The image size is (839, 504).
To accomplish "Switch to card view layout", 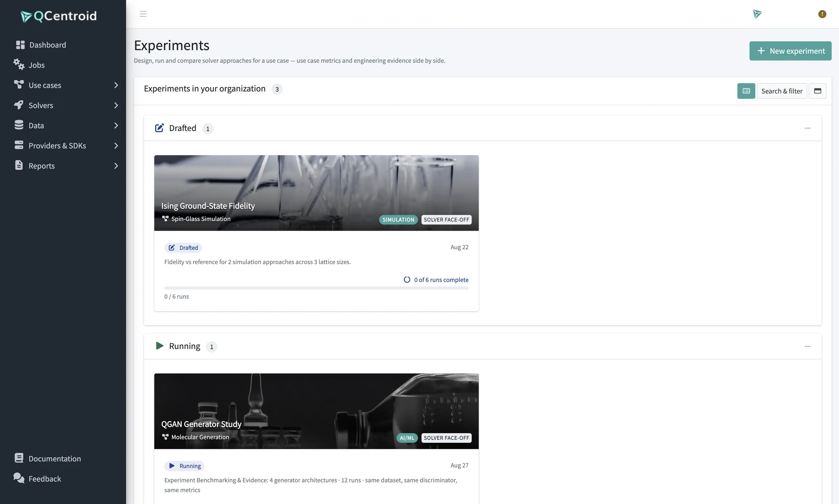I will point(817,91).
